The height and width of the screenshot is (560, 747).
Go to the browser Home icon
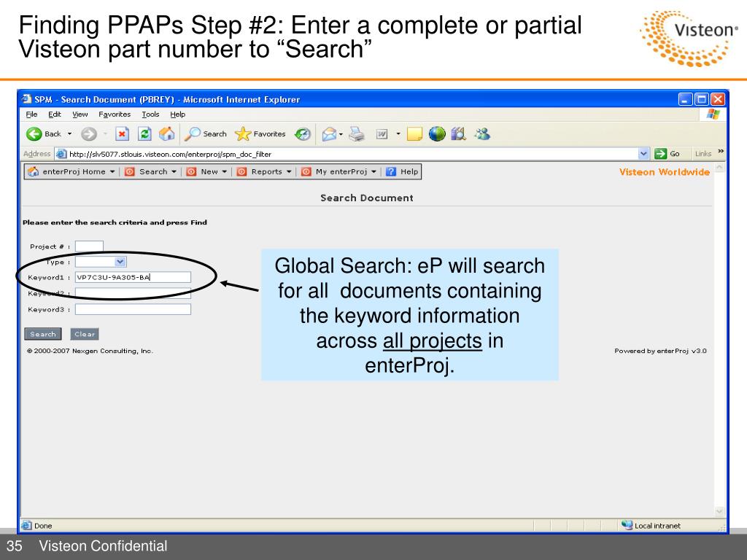(166, 134)
